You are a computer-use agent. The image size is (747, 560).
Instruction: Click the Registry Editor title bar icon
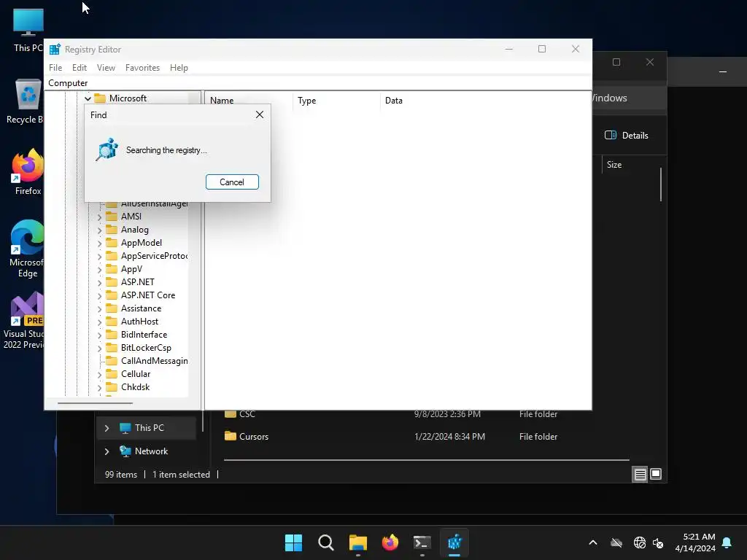pyautogui.click(x=55, y=49)
